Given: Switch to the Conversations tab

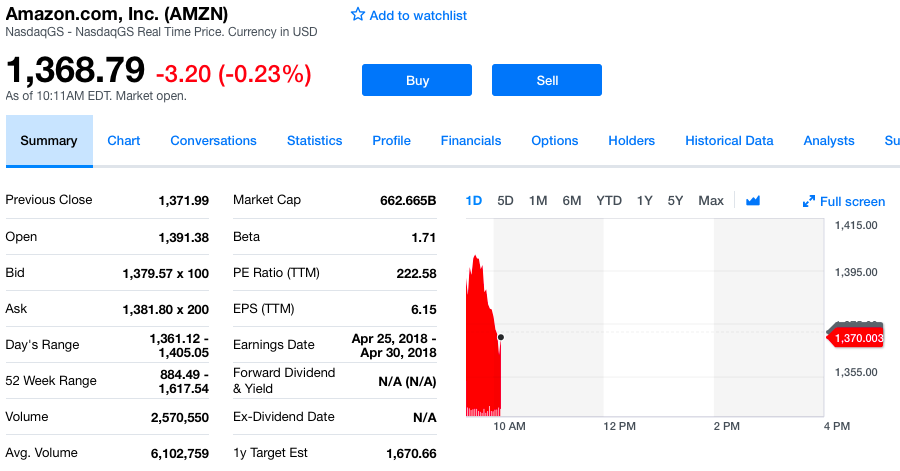Looking at the screenshot, I should pyautogui.click(x=213, y=141).
